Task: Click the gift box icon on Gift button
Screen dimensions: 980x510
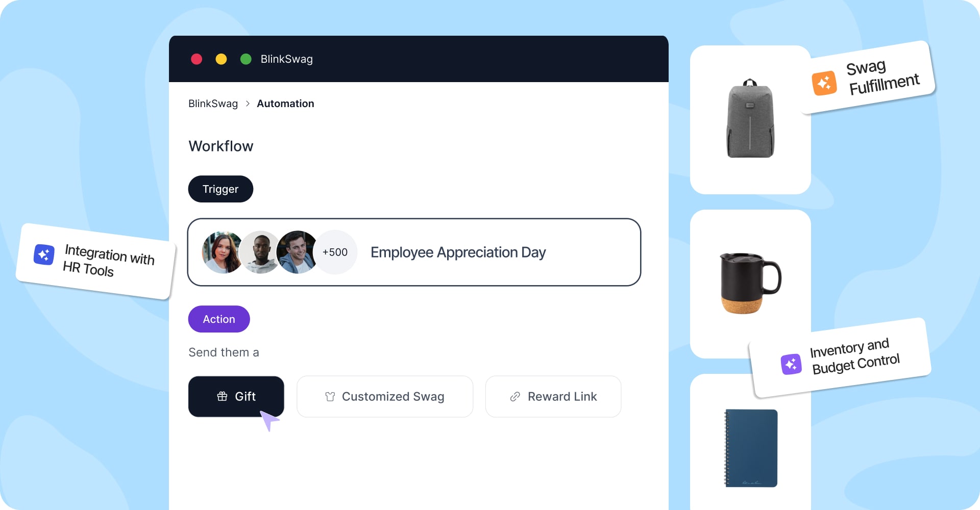Action: click(222, 396)
